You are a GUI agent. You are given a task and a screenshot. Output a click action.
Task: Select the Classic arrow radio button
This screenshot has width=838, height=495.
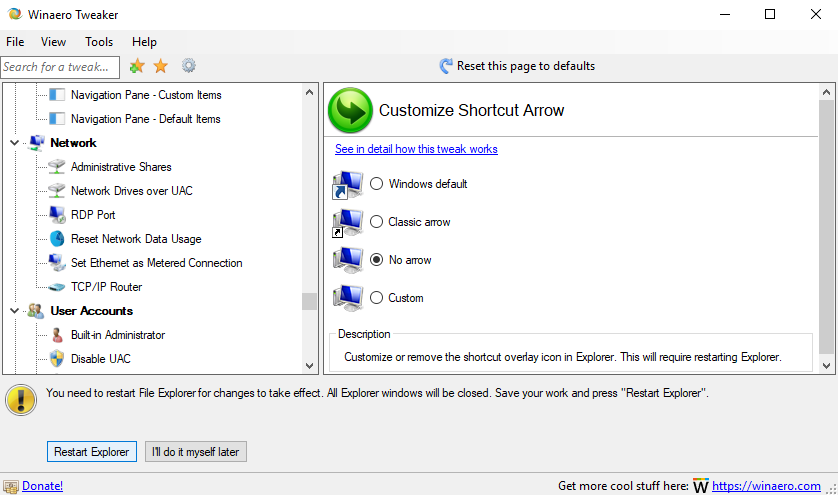[376, 222]
